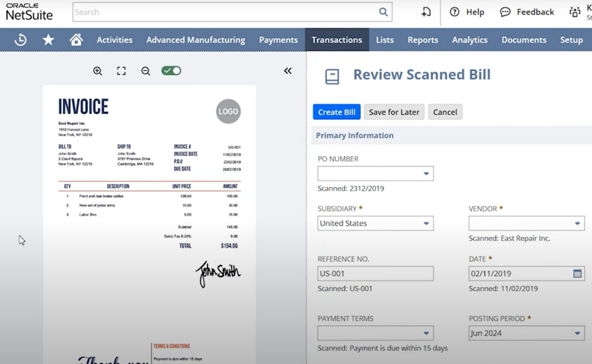
Task: Zoom in on the scanned invoice
Action: (97, 71)
